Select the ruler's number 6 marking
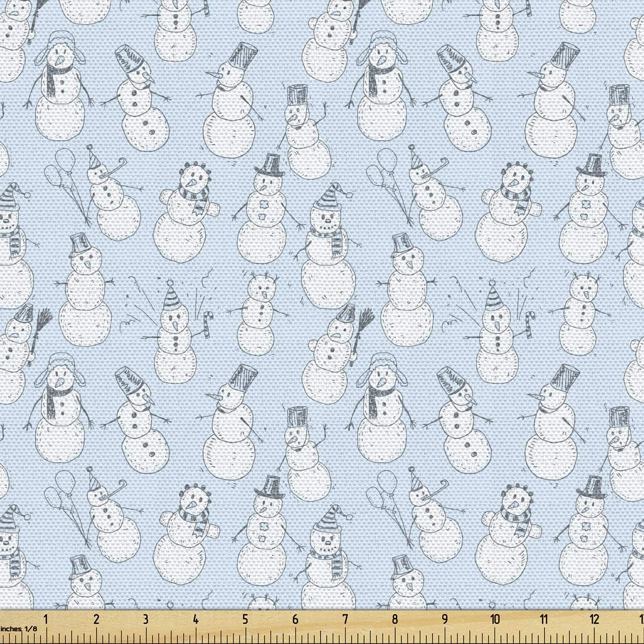This screenshot has height=644, width=644. pyautogui.click(x=295, y=620)
